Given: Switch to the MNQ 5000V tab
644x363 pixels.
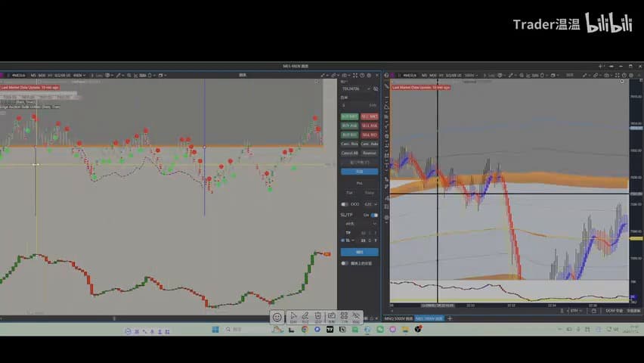Looking at the screenshot, I should [x=398, y=318].
